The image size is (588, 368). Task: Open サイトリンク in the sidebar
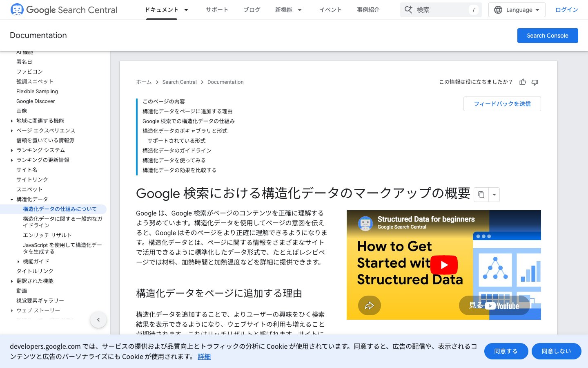tap(32, 180)
